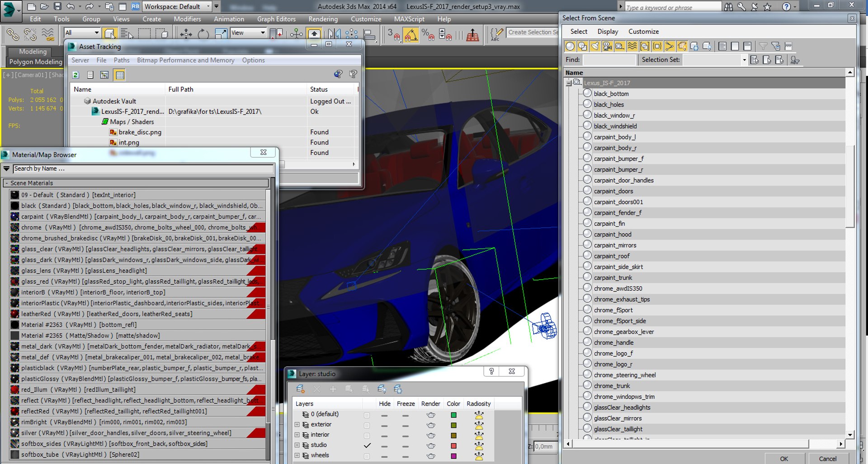Collapse the Scene Materials group
The width and height of the screenshot is (868, 464).
point(7,183)
